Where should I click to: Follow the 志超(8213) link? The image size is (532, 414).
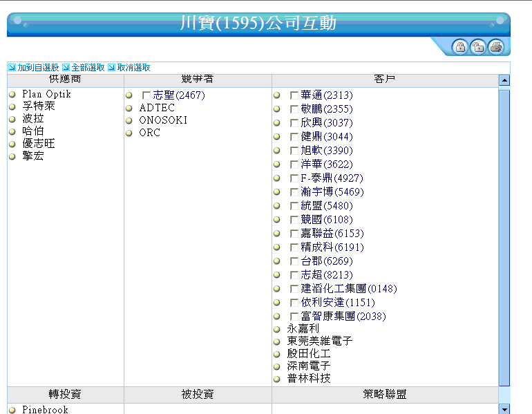[x=327, y=275]
